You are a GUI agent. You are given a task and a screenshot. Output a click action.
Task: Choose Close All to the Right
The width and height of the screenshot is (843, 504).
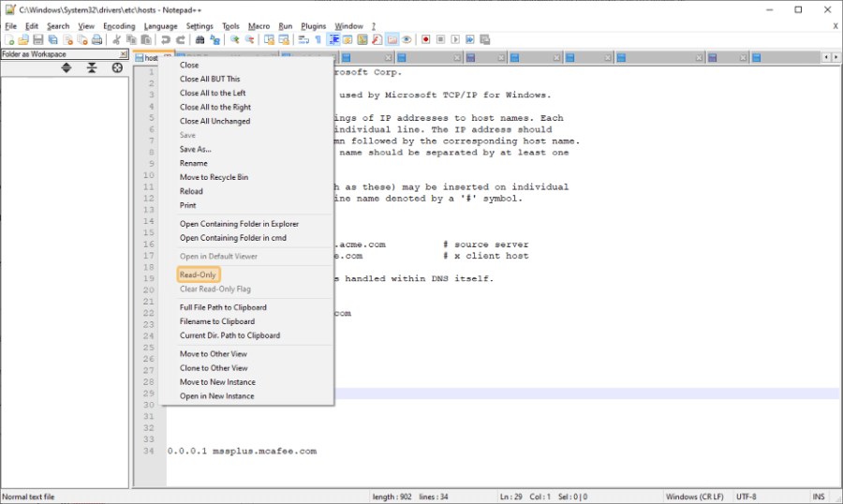point(215,107)
